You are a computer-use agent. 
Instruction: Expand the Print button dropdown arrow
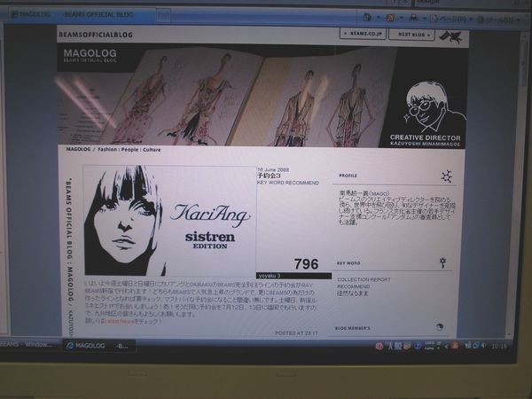[424, 18]
